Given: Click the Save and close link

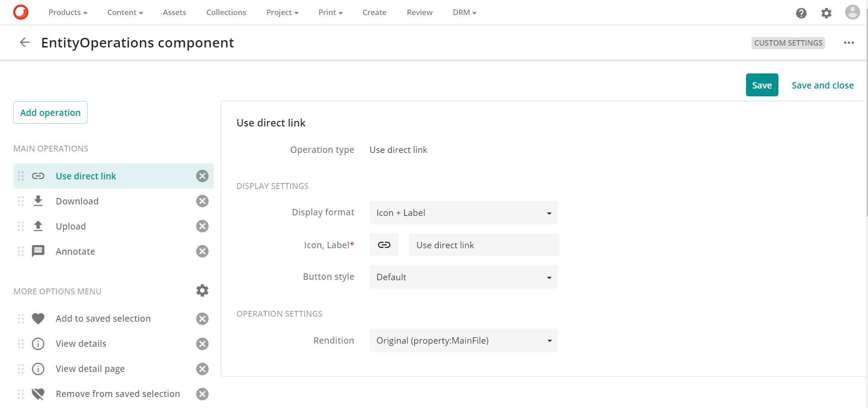Looking at the screenshot, I should point(822,85).
